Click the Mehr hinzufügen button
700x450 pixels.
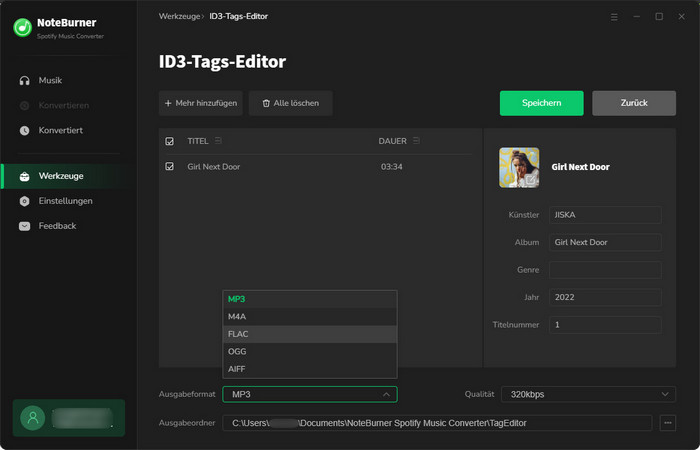[201, 103]
